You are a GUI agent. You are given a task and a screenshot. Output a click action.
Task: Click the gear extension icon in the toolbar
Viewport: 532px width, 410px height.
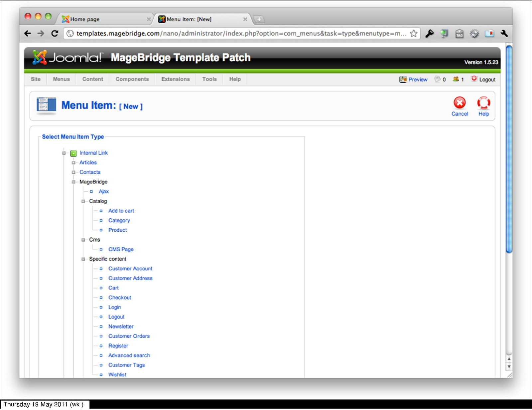[x=474, y=34]
